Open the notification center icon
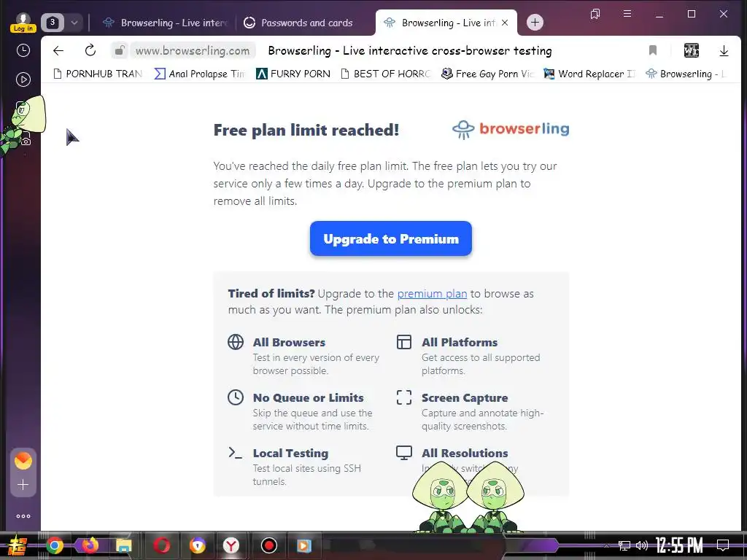The height and width of the screenshot is (560, 747). pos(723,545)
